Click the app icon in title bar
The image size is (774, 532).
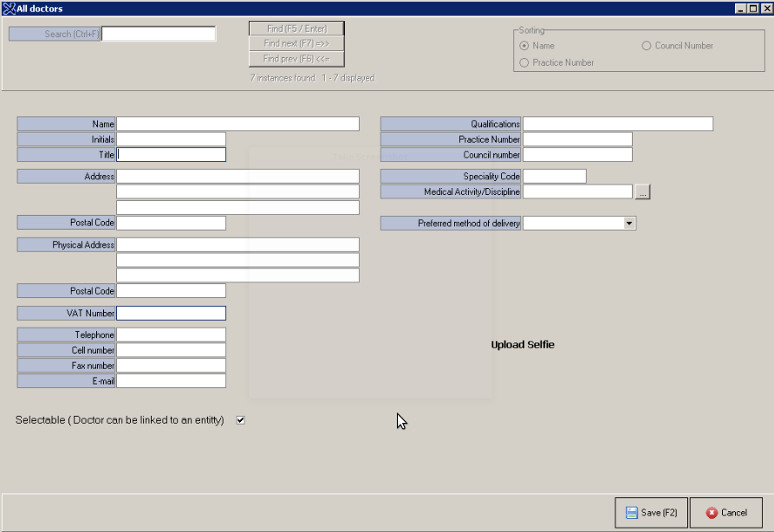tap(9, 8)
